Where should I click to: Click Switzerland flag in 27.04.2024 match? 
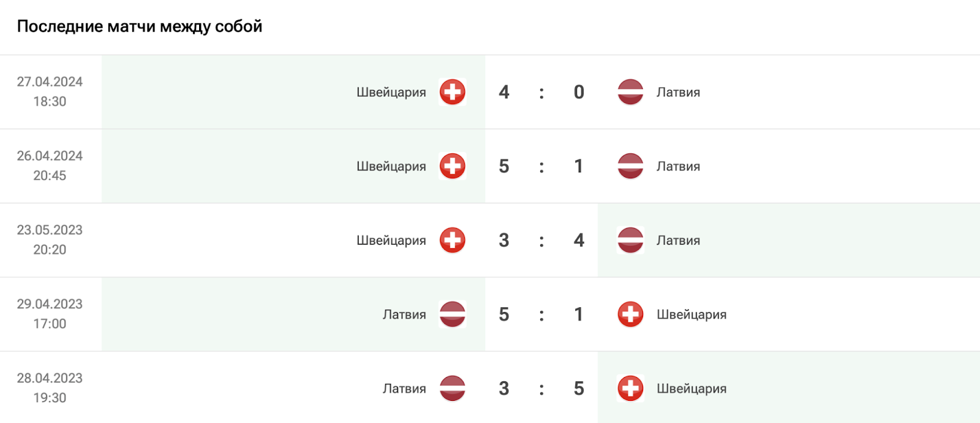pyautogui.click(x=453, y=92)
